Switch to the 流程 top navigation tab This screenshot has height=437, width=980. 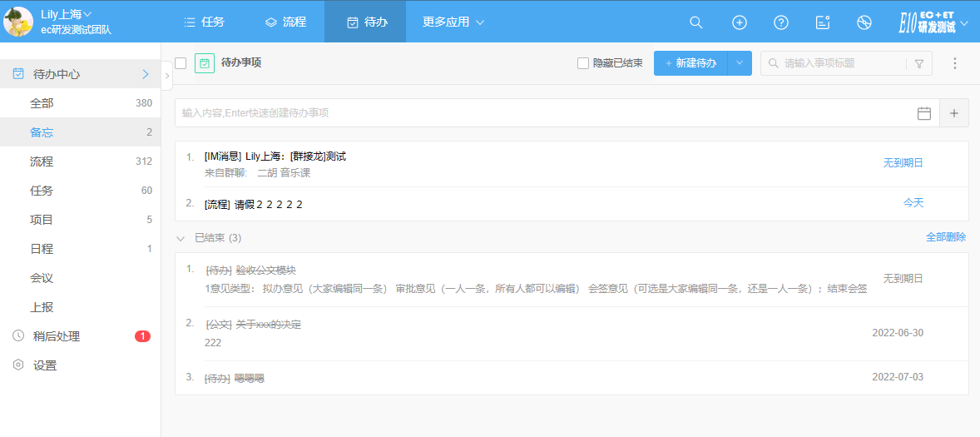[285, 22]
